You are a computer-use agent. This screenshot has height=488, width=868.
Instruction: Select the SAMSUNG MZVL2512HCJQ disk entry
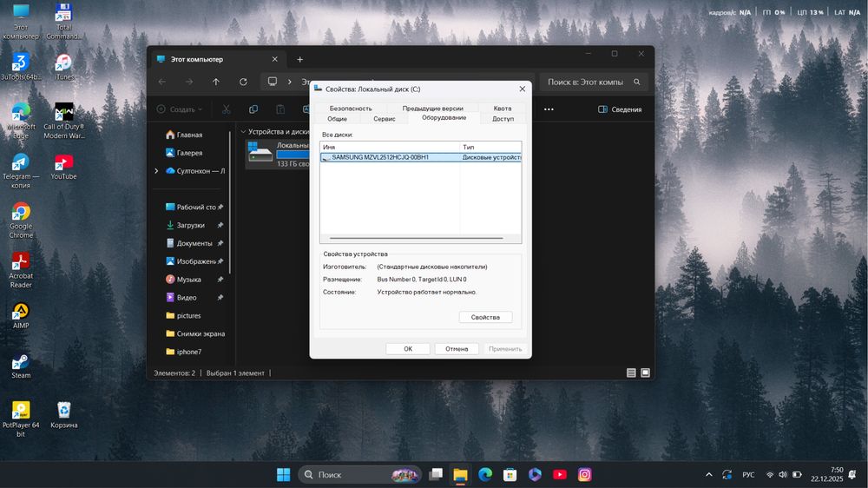(x=380, y=157)
